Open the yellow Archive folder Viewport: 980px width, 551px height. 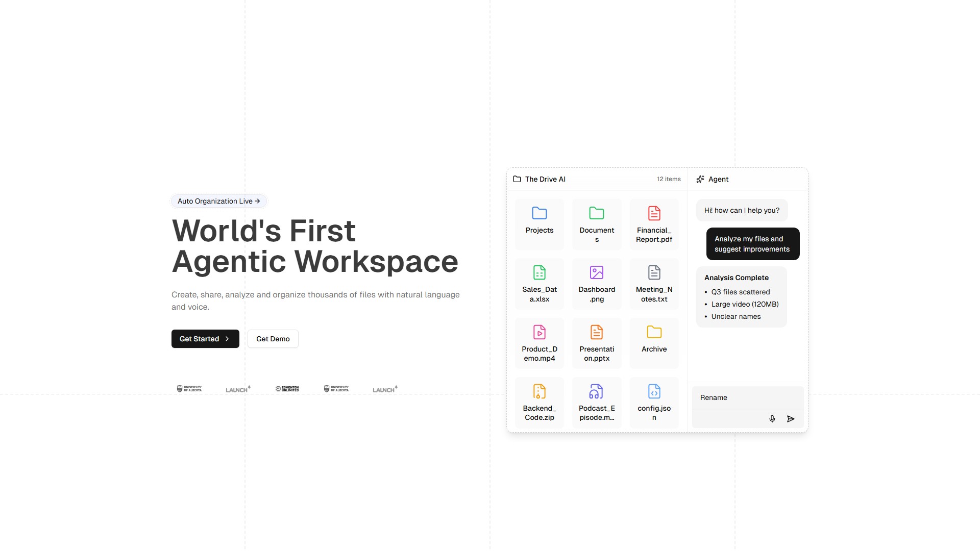click(654, 333)
